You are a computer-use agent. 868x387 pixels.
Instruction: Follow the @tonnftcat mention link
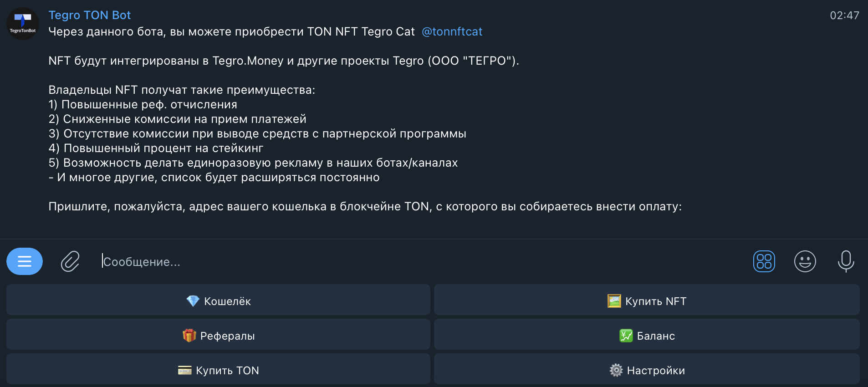coord(452,32)
